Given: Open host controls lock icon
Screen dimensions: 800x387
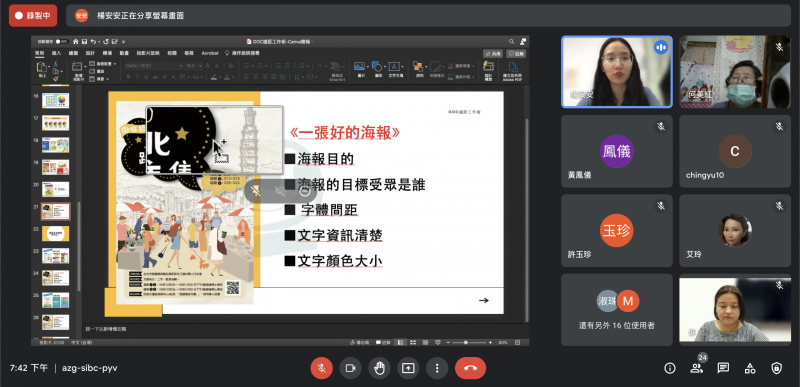Looking at the screenshot, I should tap(776, 368).
